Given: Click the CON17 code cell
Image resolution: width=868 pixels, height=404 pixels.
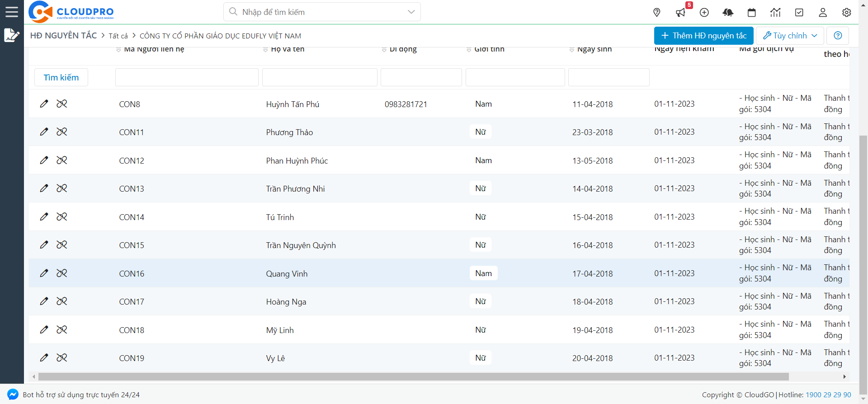Looking at the screenshot, I should pos(132,302).
